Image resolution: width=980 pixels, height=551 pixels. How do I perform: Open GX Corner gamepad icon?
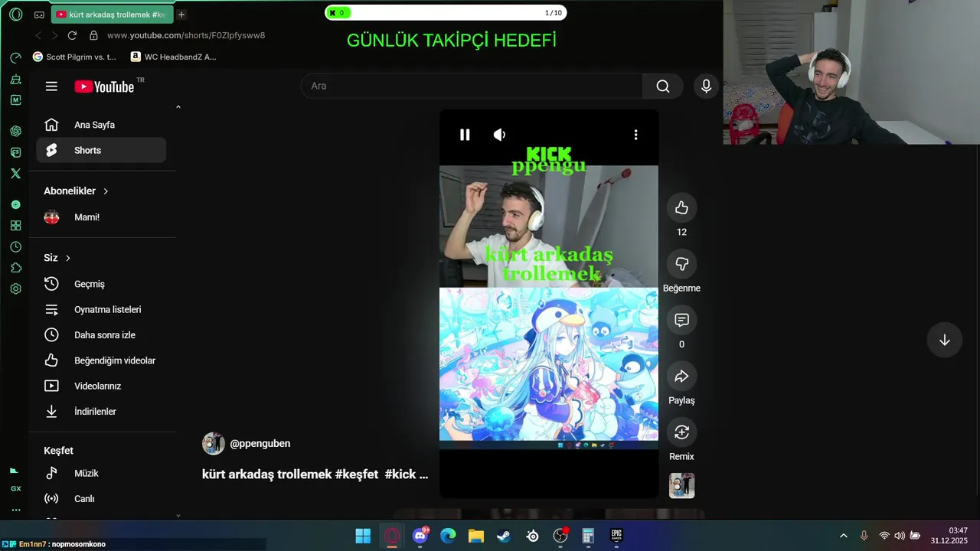click(x=39, y=15)
